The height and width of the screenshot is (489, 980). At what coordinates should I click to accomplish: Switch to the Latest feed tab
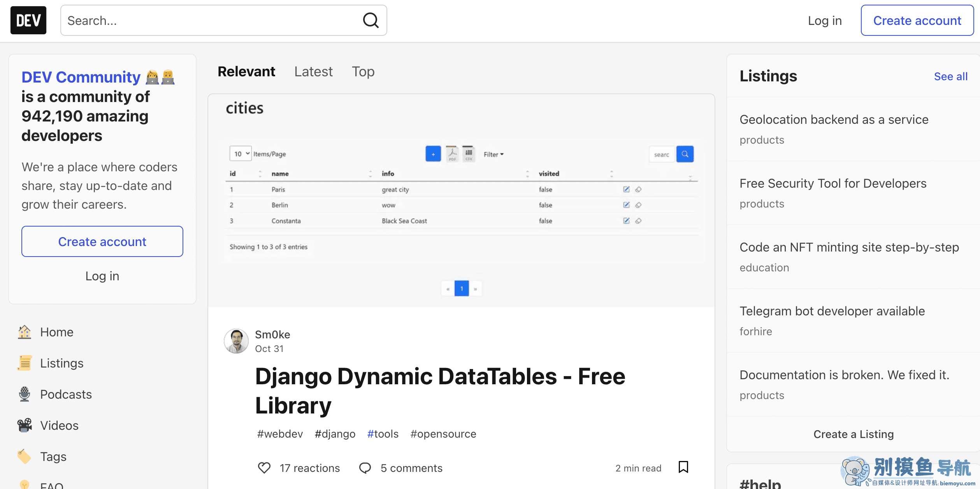[x=313, y=72]
